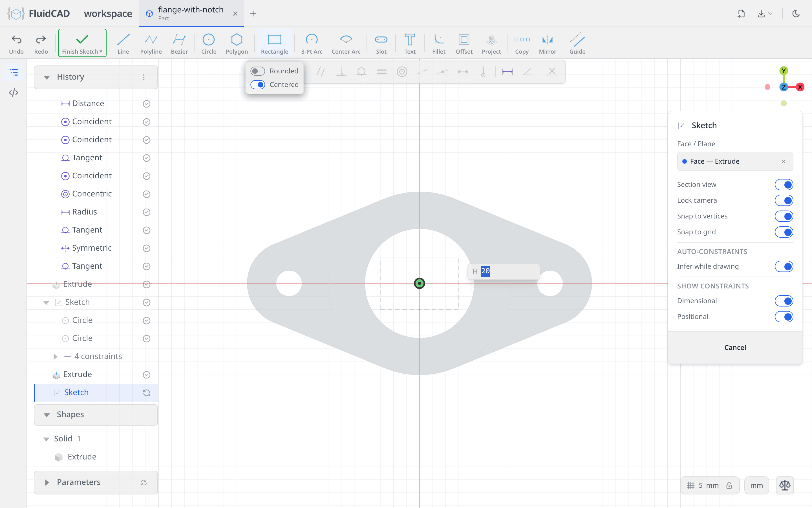This screenshot has width=812, height=508.
Task: Turn off Section view
Action: click(784, 185)
